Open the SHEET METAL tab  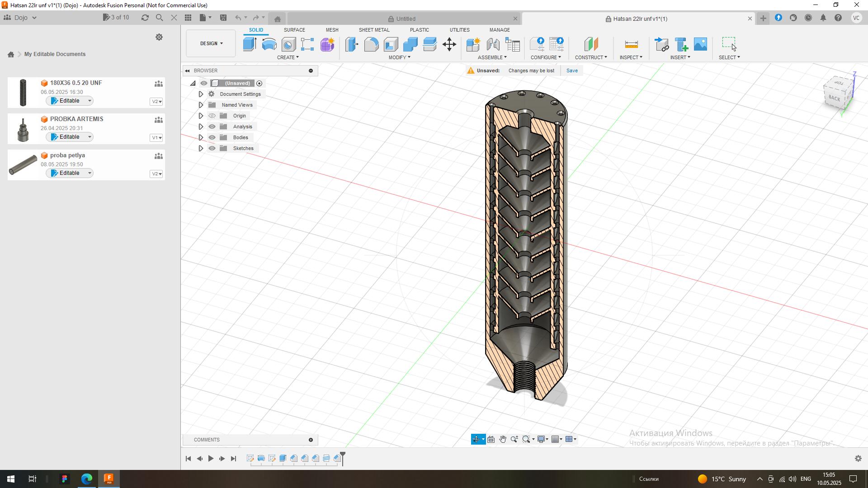coord(374,30)
